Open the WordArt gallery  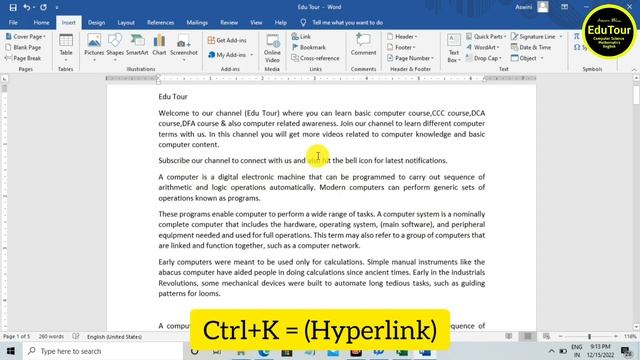[x=483, y=47]
